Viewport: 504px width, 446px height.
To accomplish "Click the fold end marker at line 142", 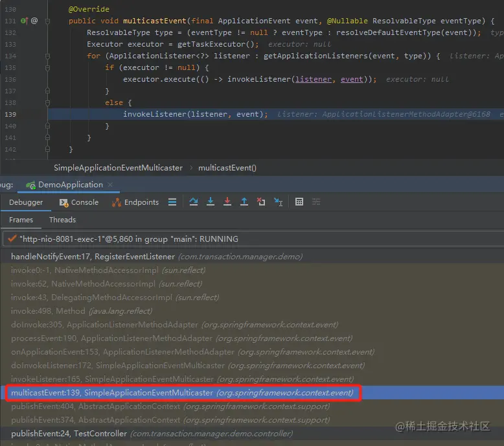I will point(47,149).
